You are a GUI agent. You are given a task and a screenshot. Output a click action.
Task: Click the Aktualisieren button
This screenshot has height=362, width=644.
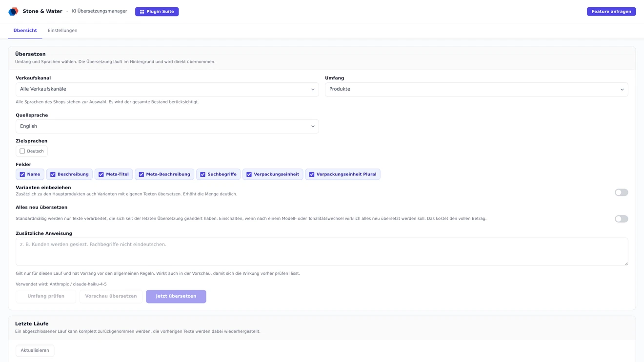pyautogui.click(x=35, y=351)
